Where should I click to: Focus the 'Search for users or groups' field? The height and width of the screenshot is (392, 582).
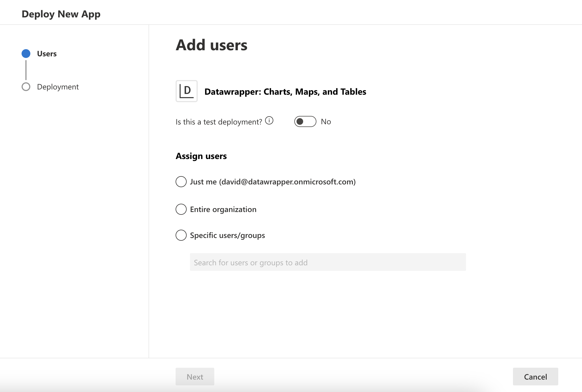point(328,262)
